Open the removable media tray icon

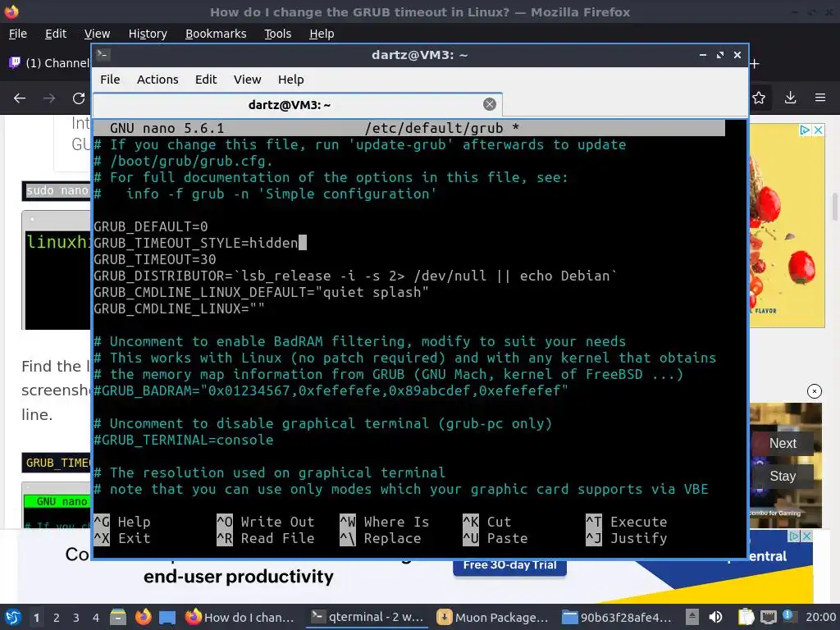pyautogui.click(x=692, y=617)
